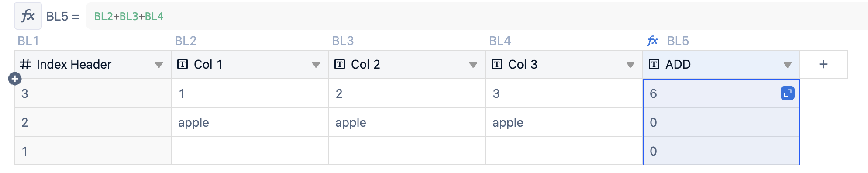Click the BL3 column label

click(x=343, y=41)
